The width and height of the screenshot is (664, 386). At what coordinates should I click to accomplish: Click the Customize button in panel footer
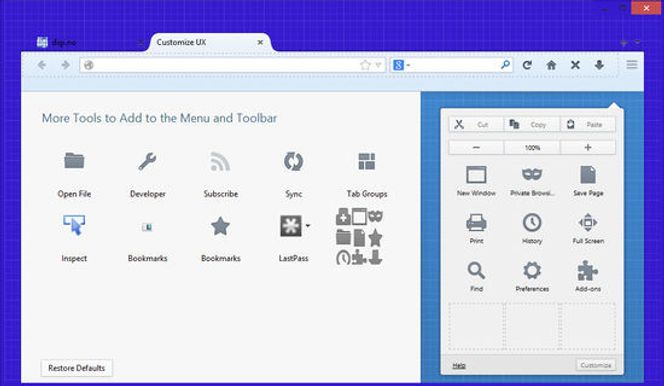(595, 365)
